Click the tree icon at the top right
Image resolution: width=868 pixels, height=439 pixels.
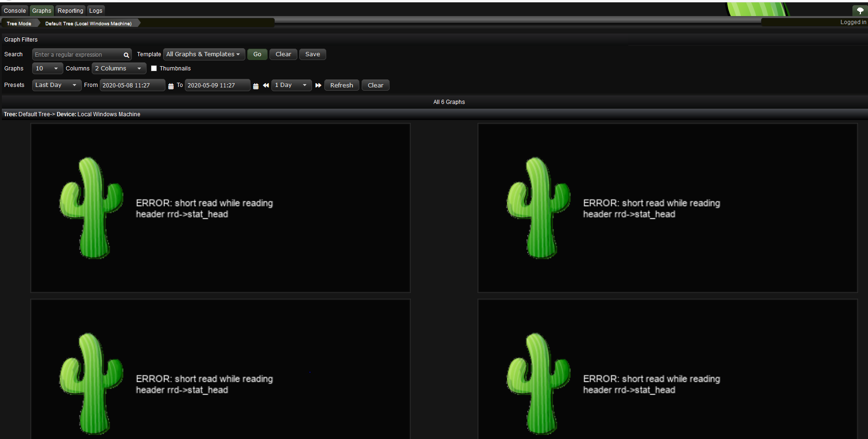(860, 10)
